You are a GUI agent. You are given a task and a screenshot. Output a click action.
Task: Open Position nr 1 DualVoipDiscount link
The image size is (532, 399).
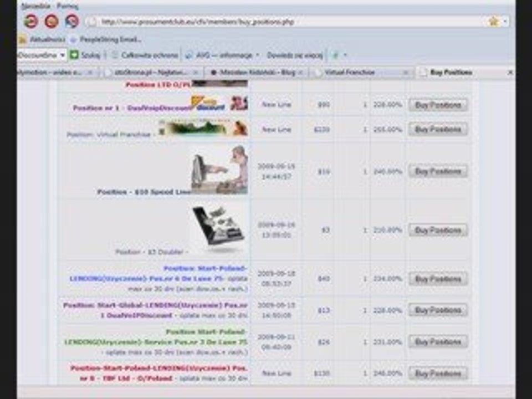tap(132, 108)
